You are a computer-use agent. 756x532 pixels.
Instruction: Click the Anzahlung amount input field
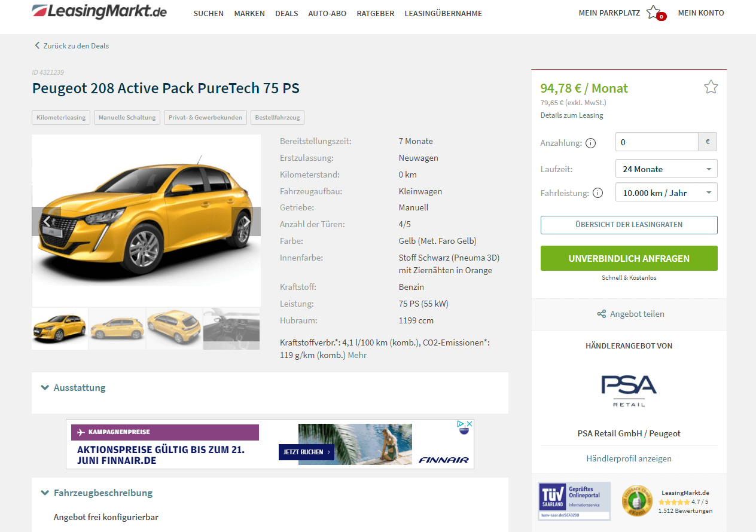pos(657,142)
